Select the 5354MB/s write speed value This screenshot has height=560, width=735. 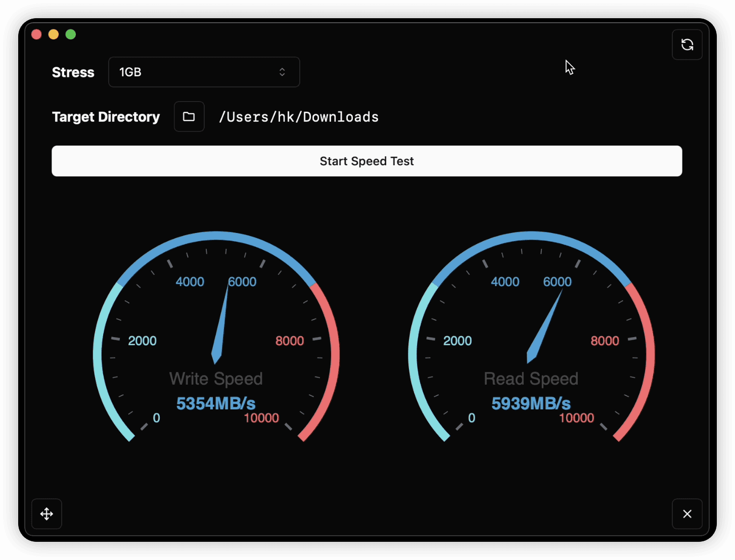coord(216,403)
